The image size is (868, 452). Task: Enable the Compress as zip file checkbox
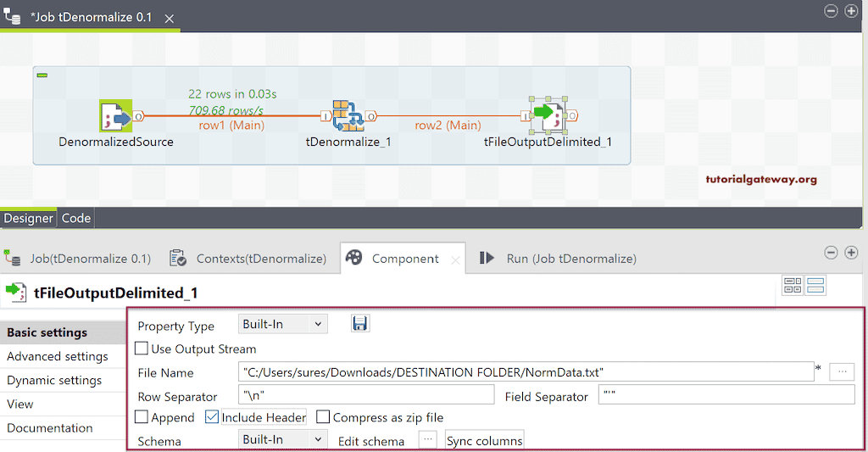pyautogui.click(x=323, y=416)
